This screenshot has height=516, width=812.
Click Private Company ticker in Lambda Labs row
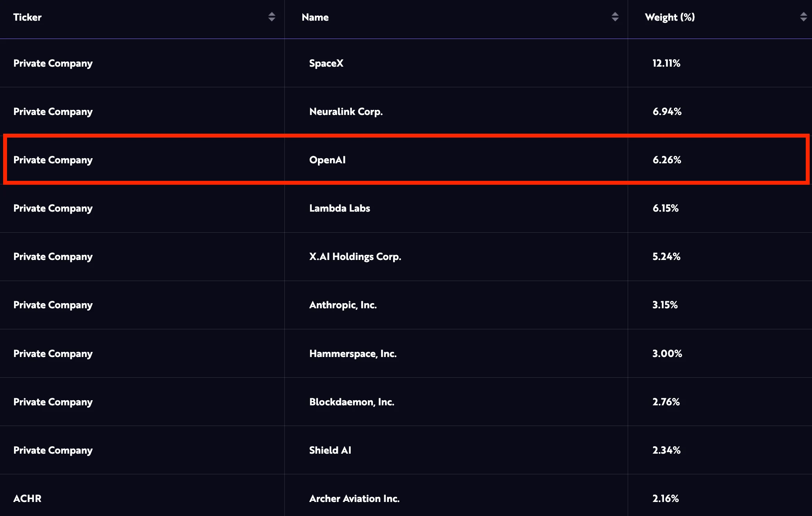click(x=53, y=209)
